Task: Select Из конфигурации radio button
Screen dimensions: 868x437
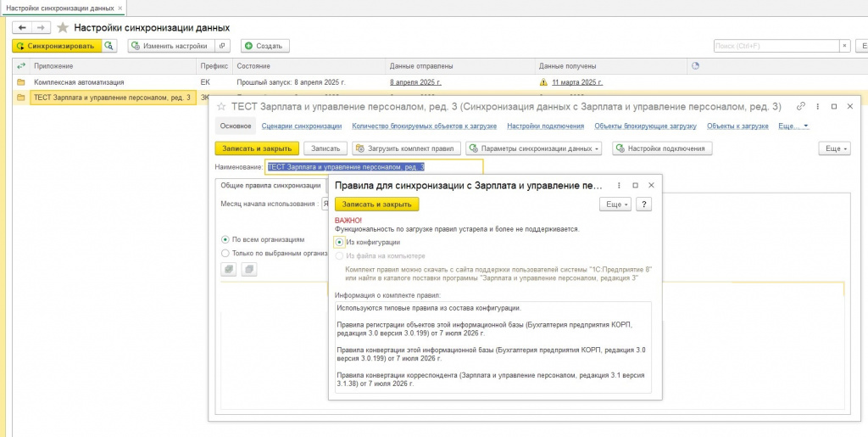Action: (339, 242)
